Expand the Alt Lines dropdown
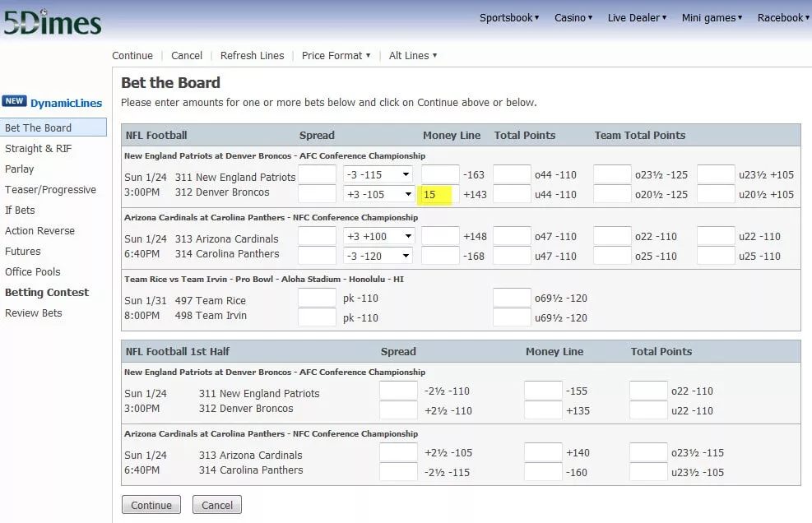This screenshot has height=523, width=812. click(413, 55)
